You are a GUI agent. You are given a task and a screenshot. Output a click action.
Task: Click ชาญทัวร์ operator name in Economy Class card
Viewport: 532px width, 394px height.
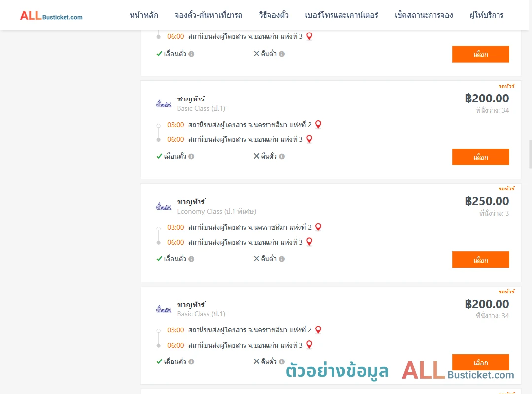pos(191,202)
